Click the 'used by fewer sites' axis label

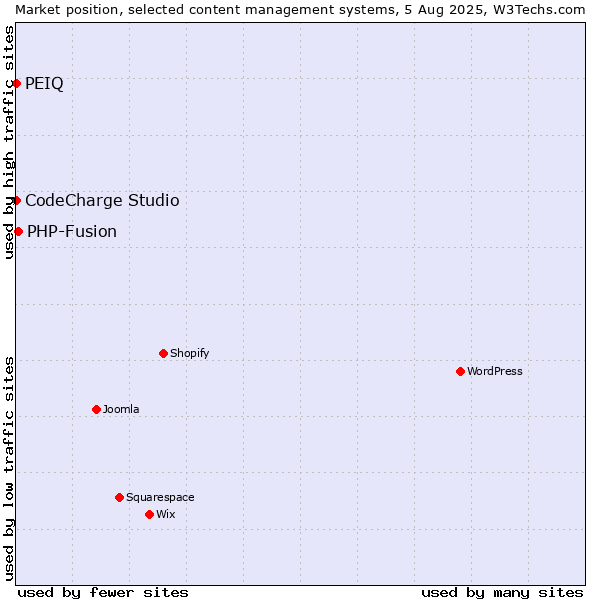[x=103, y=593]
